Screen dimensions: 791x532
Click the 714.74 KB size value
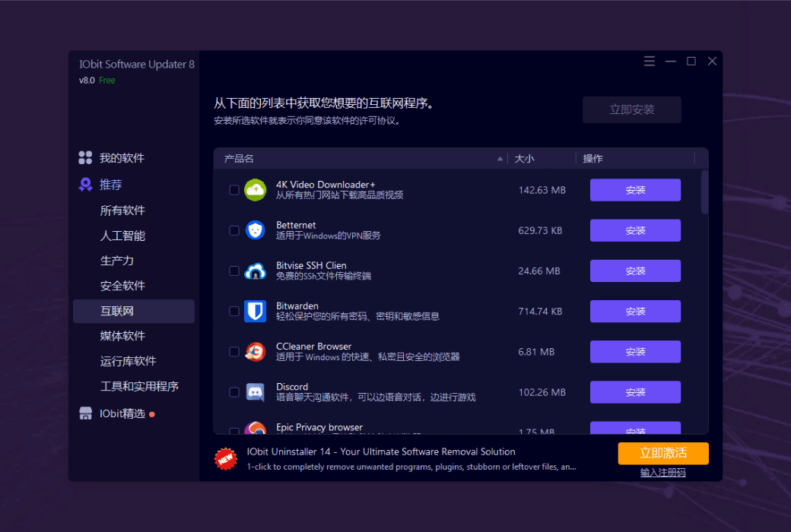[x=540, y=311]
